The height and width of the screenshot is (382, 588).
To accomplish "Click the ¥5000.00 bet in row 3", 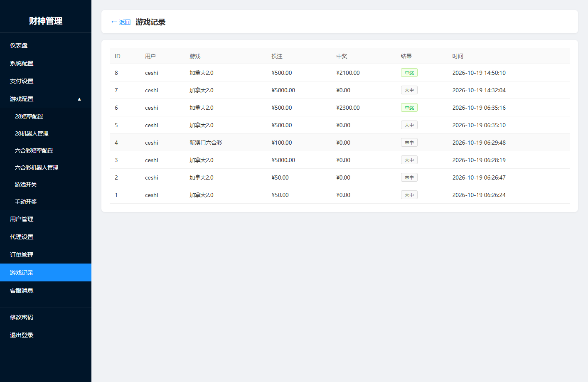I will pyautogui.click(x=283, y=160).
